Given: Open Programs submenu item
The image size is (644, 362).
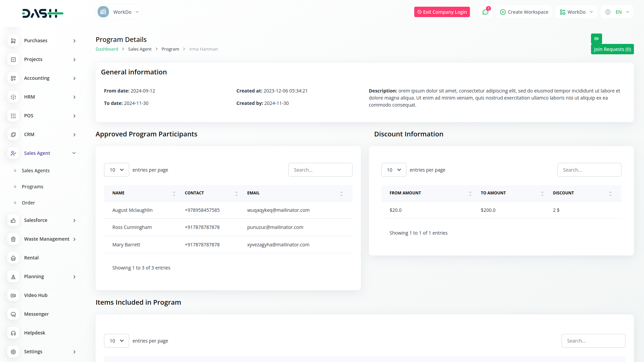Looking at the screenshot, I should pos(33,187).
